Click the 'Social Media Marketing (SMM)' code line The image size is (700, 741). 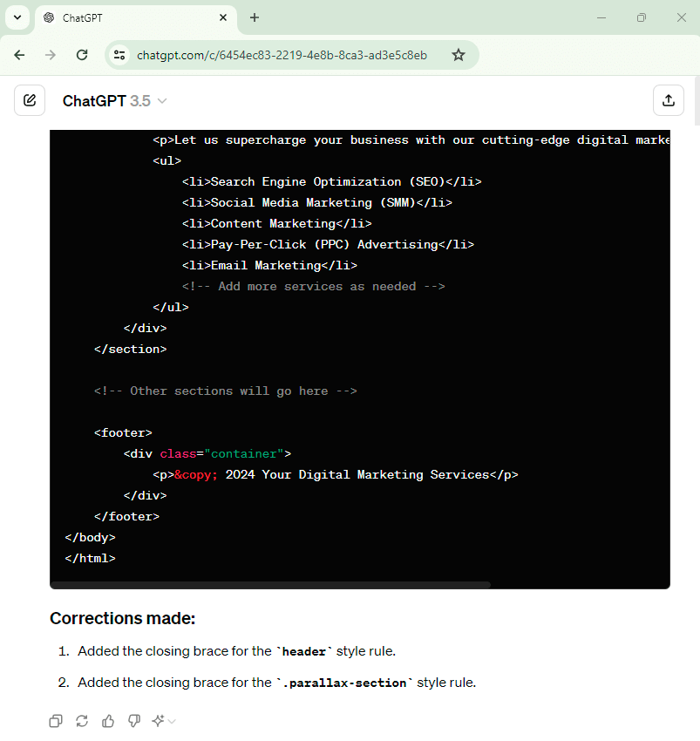coord(317,202)
